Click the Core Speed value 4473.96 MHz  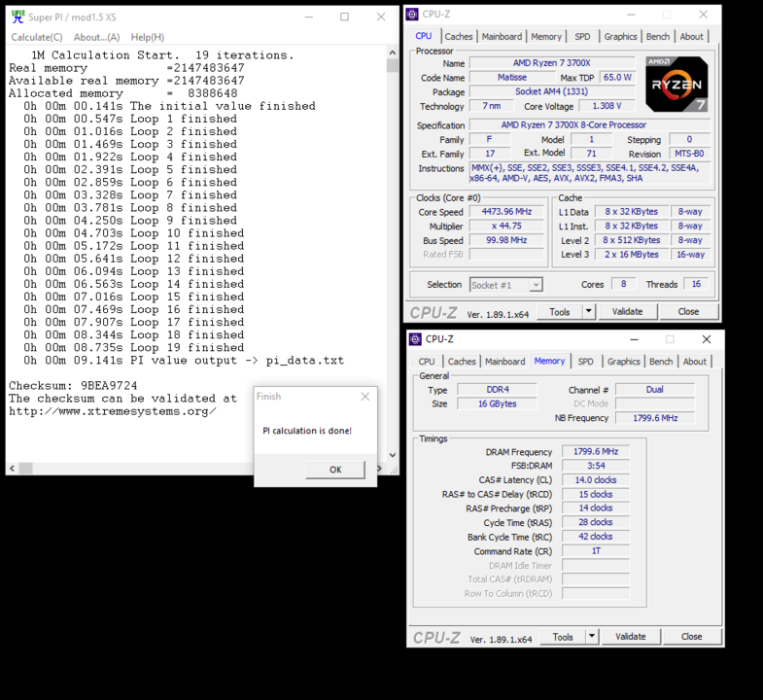click(x=506, y=211)
